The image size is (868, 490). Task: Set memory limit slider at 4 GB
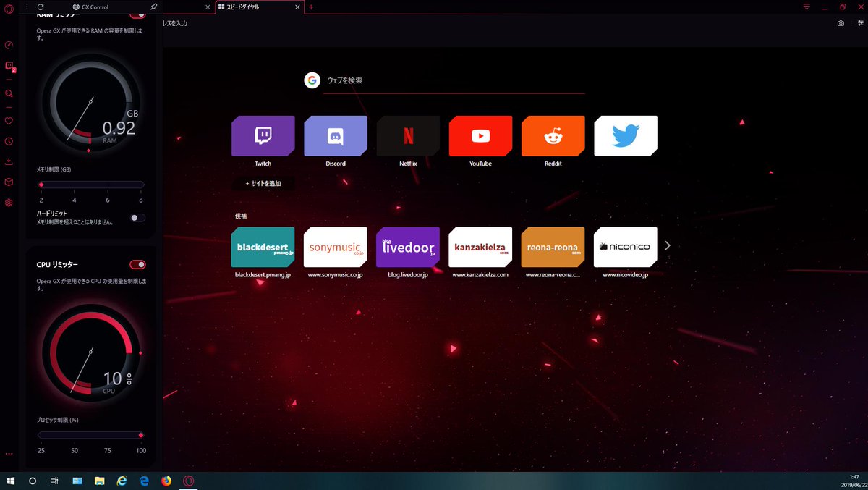pos(75,185)
